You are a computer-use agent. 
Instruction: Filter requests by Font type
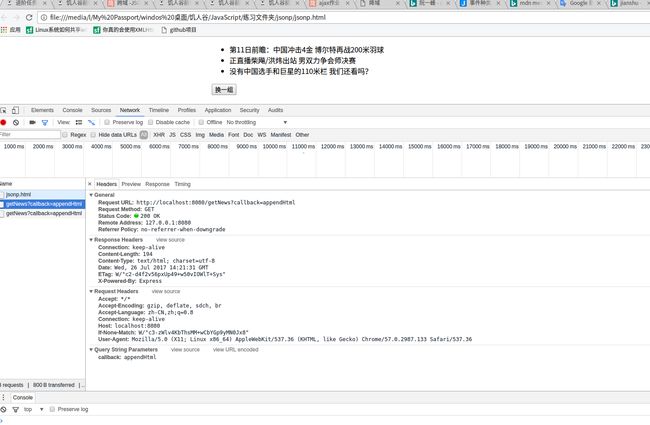point(234,135)
